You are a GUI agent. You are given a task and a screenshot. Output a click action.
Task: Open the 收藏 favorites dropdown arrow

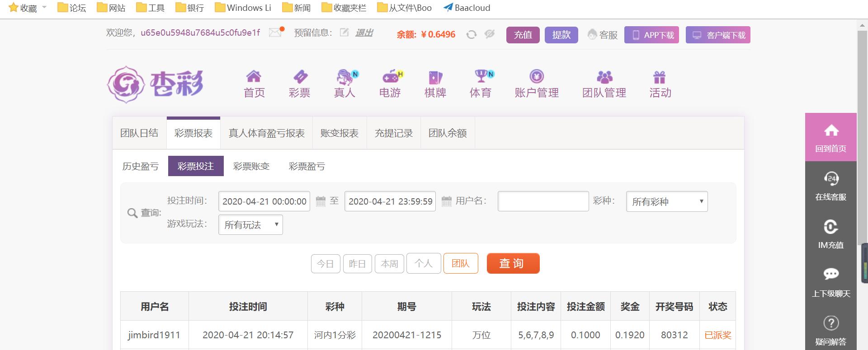click(44, 7)
